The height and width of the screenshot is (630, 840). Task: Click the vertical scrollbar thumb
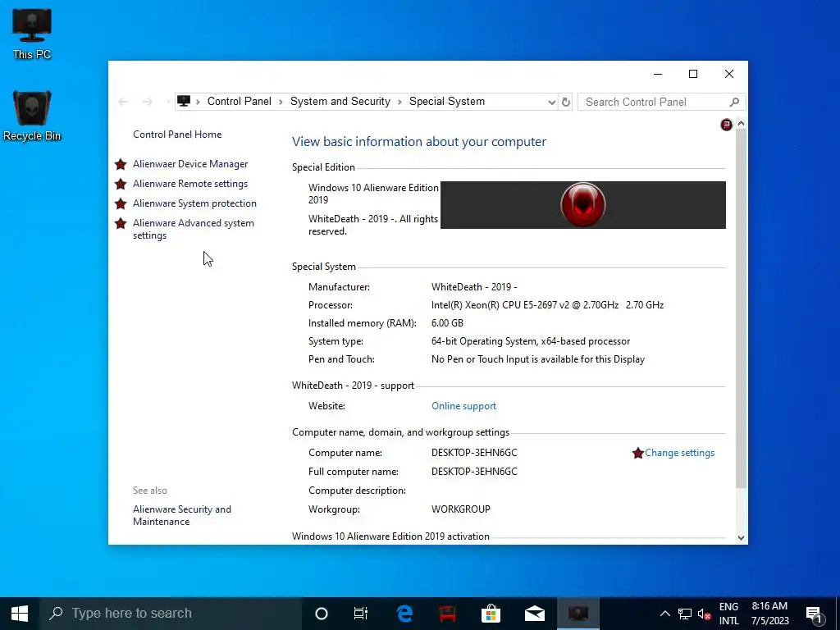741,308
